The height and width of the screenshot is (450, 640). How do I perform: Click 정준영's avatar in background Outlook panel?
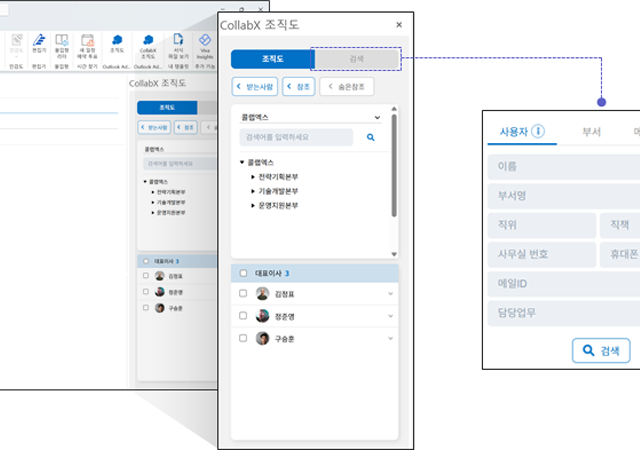point(160,292)
